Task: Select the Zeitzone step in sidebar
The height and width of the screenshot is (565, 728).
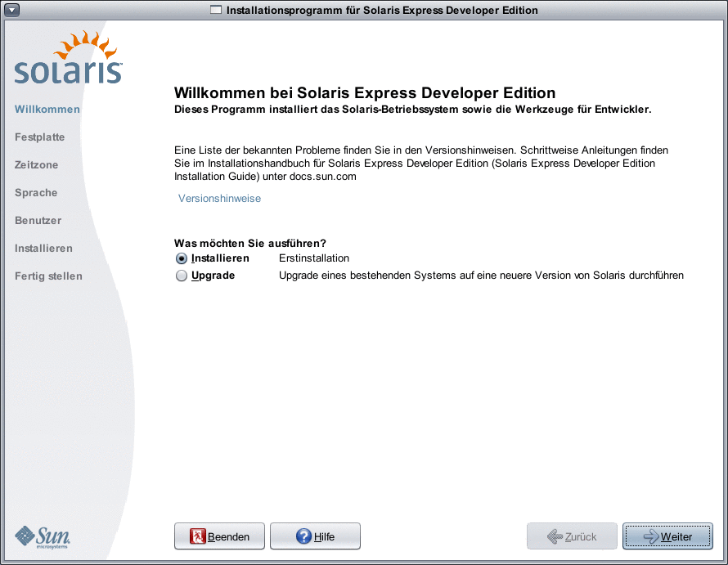Action: tap(36, 165)
